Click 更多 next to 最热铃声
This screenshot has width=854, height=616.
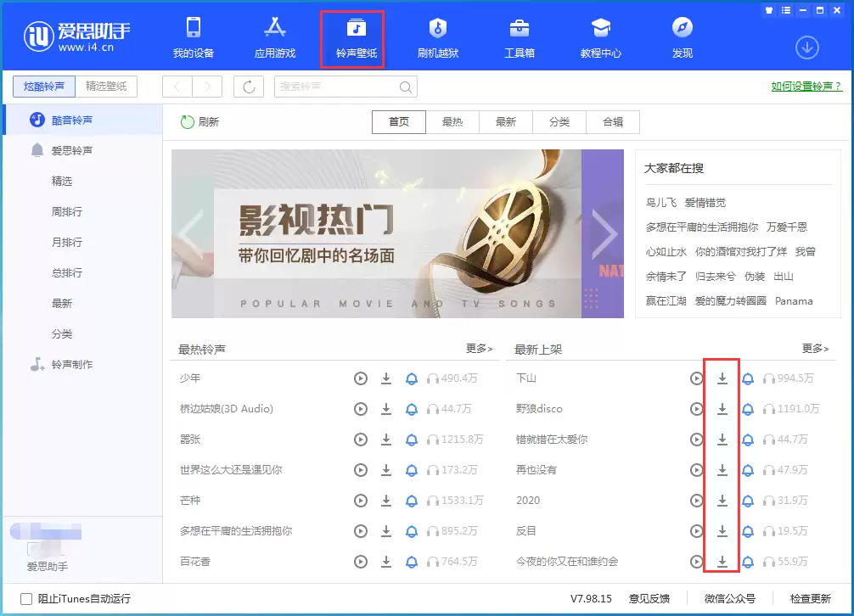(480, 348)
